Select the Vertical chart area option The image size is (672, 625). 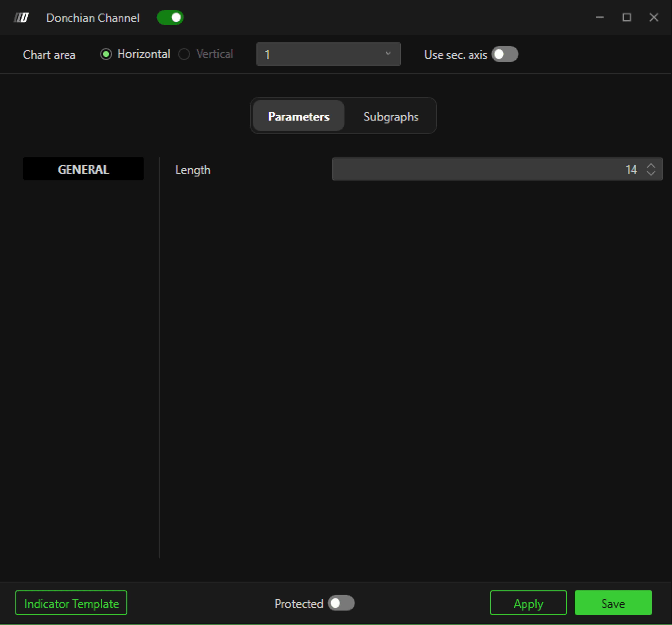tap(184, 54)
